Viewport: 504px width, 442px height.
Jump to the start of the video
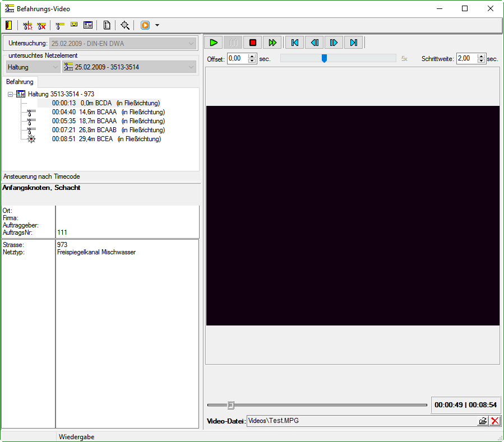pos(294,43)
